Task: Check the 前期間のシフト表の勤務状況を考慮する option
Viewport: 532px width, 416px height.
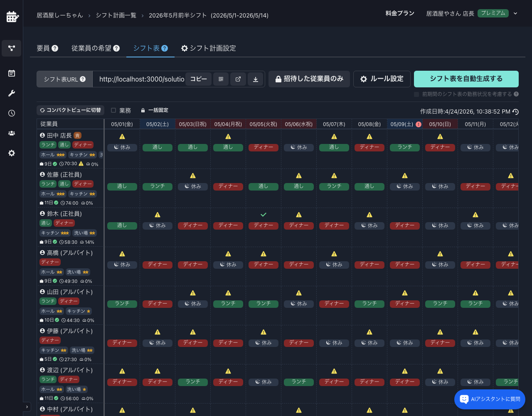Action: (416, 94)
